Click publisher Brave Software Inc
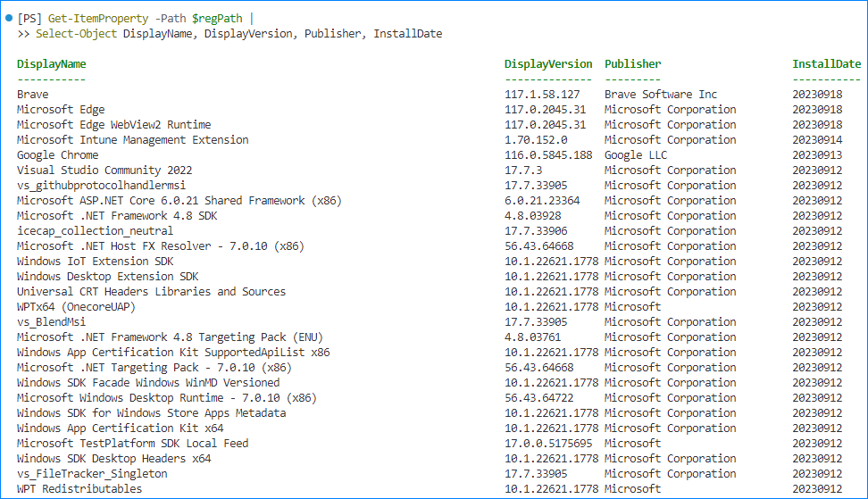This screenshot has width=868, height=499. [x=661, y=95]
